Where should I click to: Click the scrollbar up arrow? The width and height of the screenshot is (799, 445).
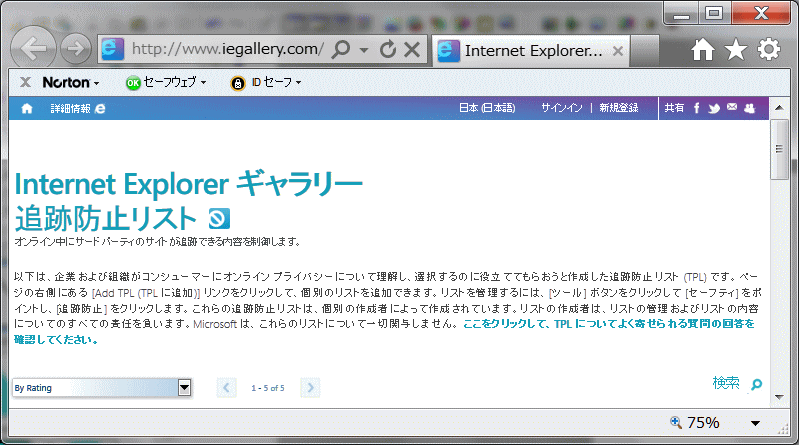pos(779,108)
